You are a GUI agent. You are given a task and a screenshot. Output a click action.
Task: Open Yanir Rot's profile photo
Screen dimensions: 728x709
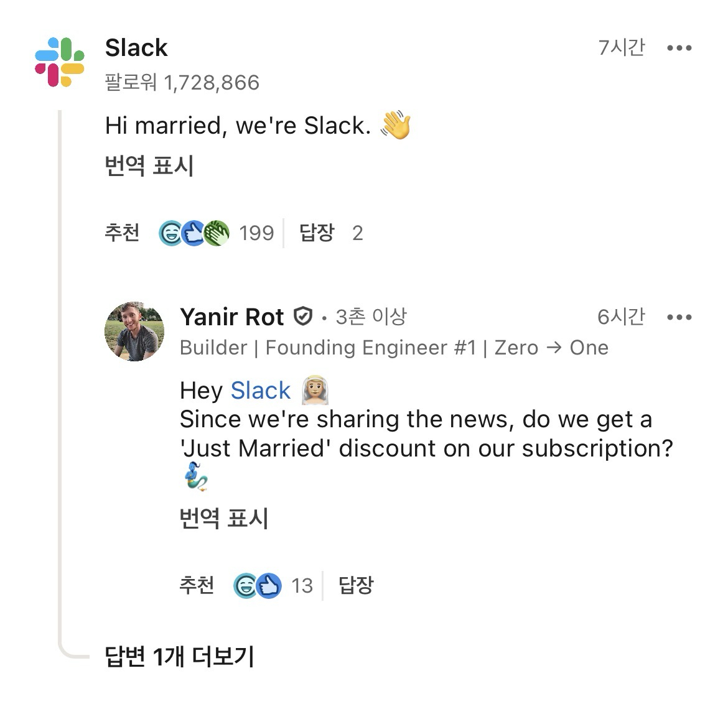point(134,331)
